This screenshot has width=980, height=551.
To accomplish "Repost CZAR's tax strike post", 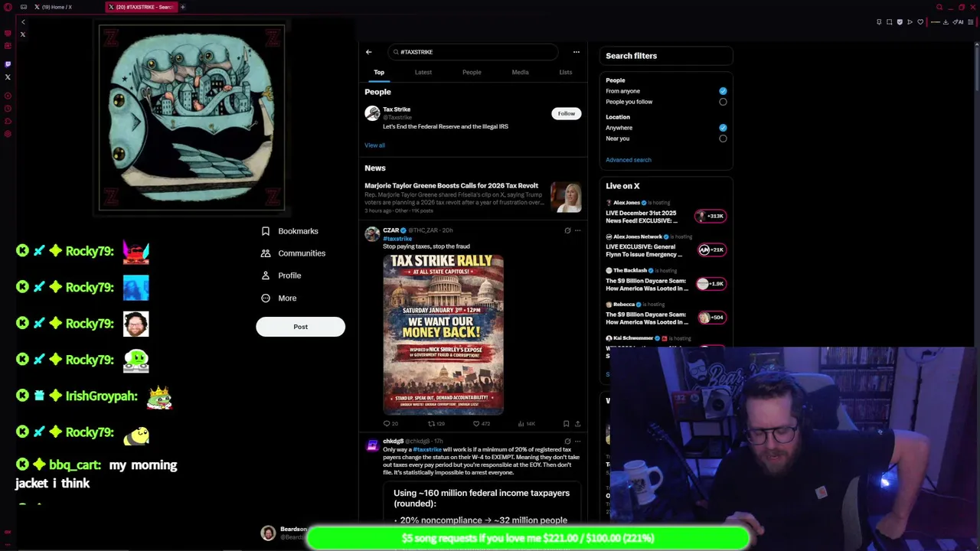I will [x=436, y=424].
